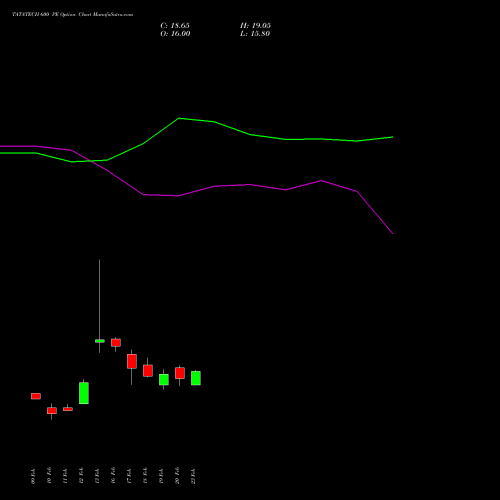Select the open value O: 16.00
The height and width of the screenshot is (500, 500).
175,34
